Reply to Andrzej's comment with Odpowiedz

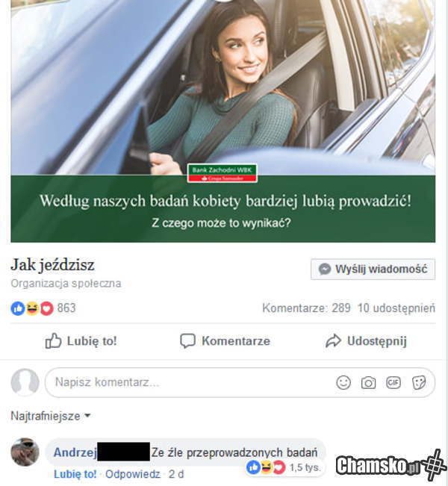pos(133,474)
